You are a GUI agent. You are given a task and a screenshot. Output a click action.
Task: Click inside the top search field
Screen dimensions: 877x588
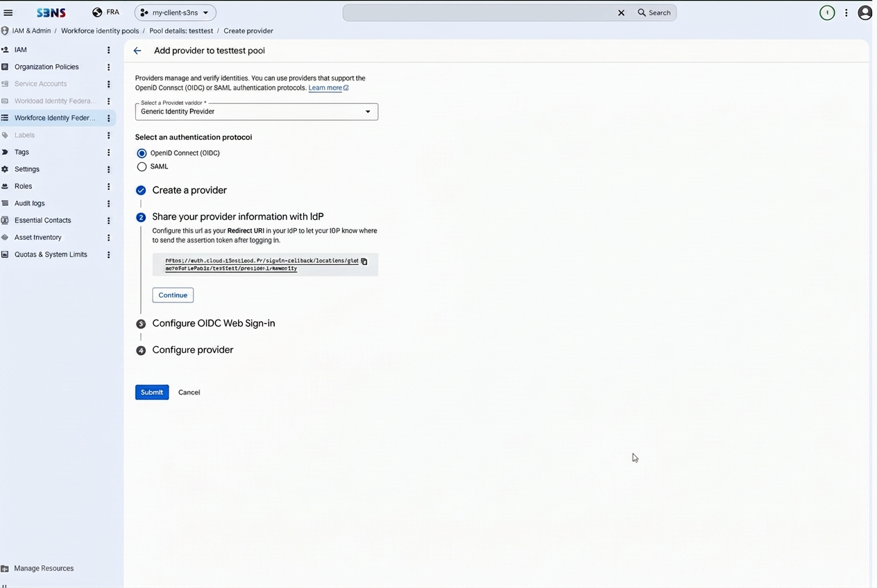pos(479,12)
